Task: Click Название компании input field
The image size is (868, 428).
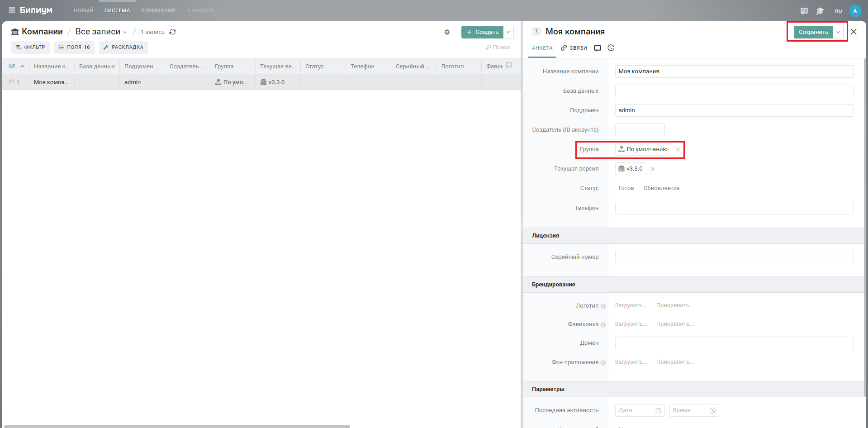Action: [x=734, y=71]
